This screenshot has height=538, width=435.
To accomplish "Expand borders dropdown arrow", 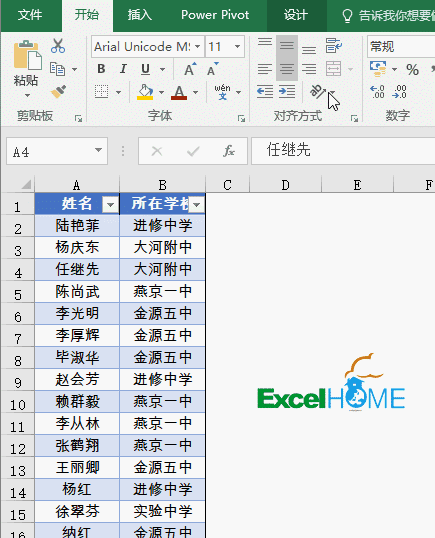I will click(x=118, y=92).
